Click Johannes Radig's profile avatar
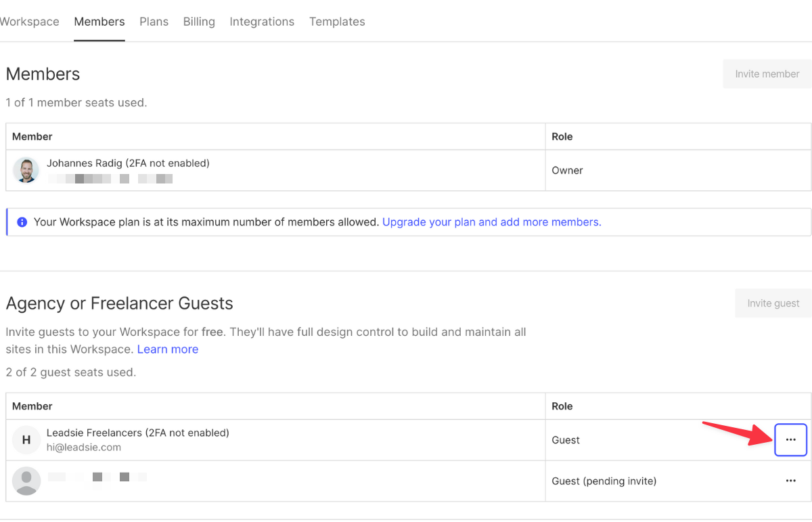 (x=26, y=170)
